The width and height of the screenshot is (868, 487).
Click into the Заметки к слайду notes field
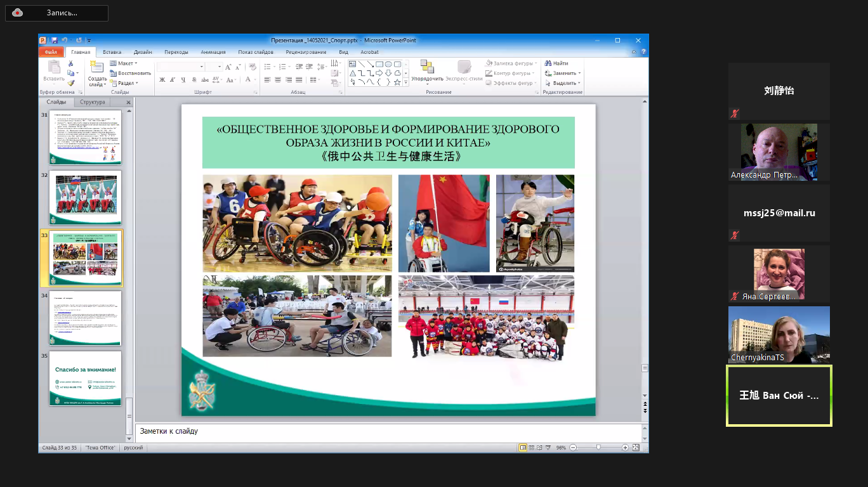(387, 431)
